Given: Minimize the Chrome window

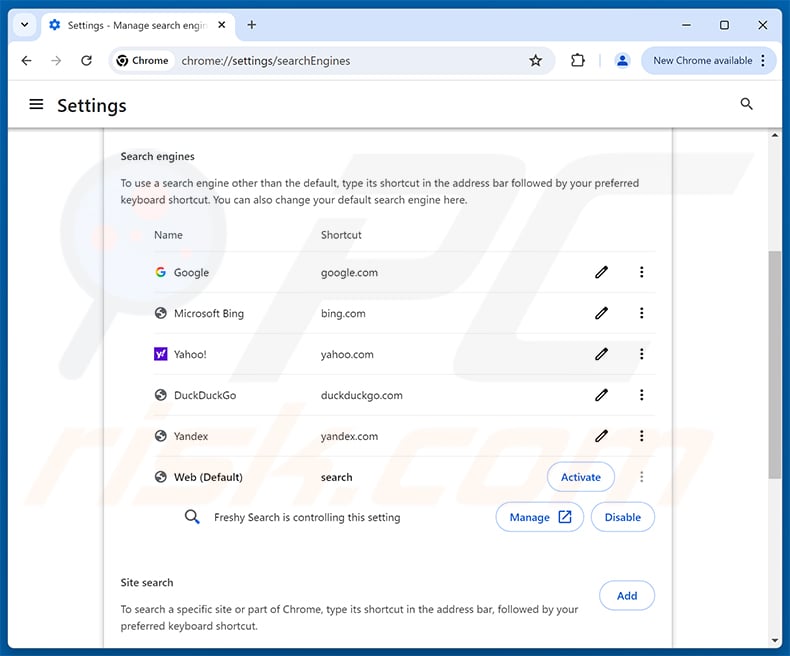Looking at the screenshot, I should coord(686,25).
